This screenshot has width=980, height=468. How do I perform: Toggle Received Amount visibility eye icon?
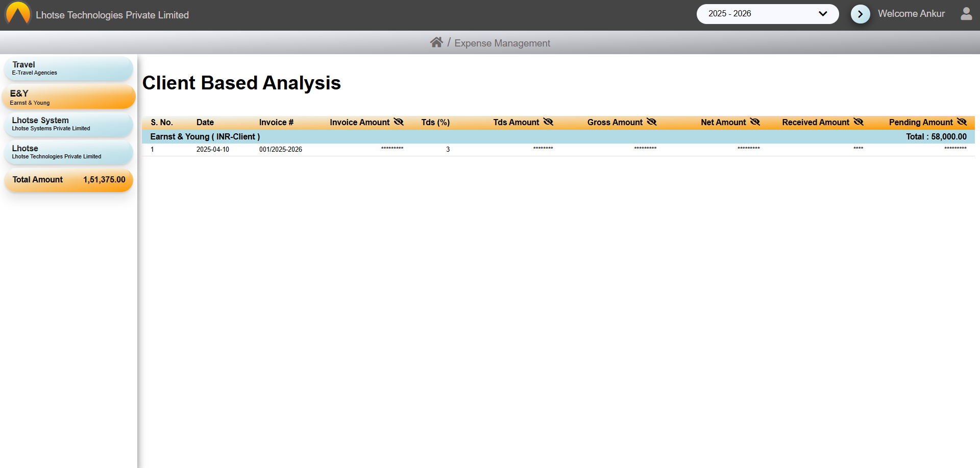point(859,122)
